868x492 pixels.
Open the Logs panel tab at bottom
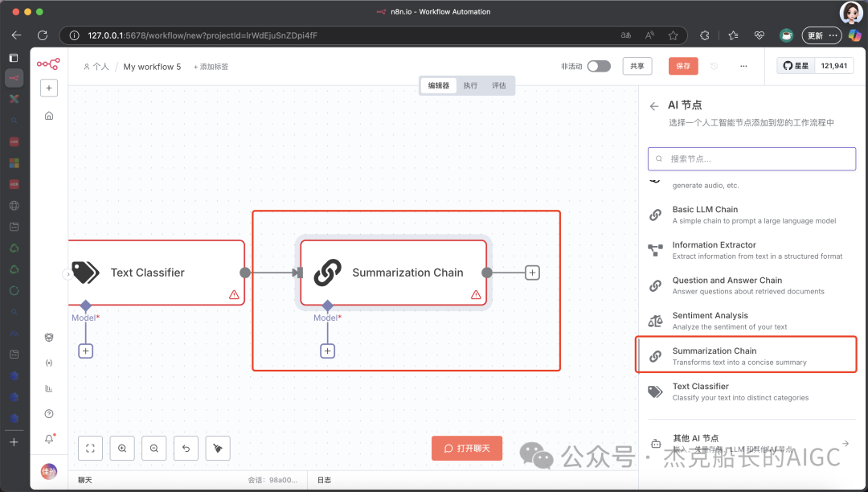(x=324, y=480)
